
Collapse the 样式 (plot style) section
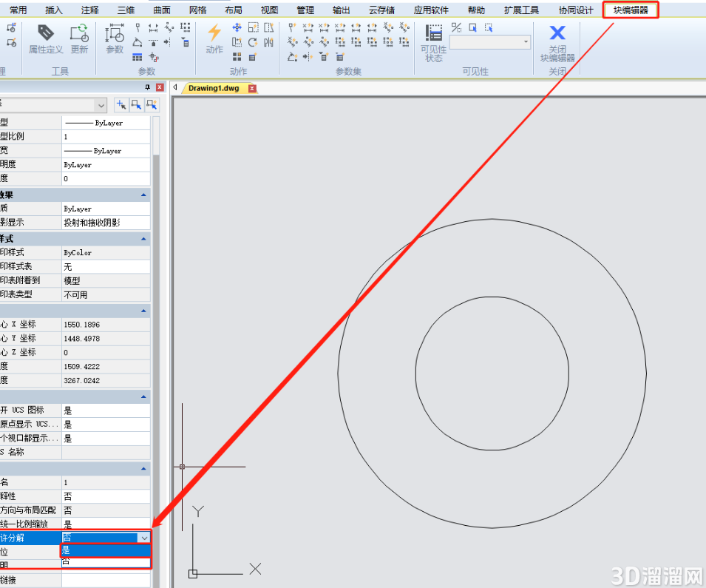point(143,239)
